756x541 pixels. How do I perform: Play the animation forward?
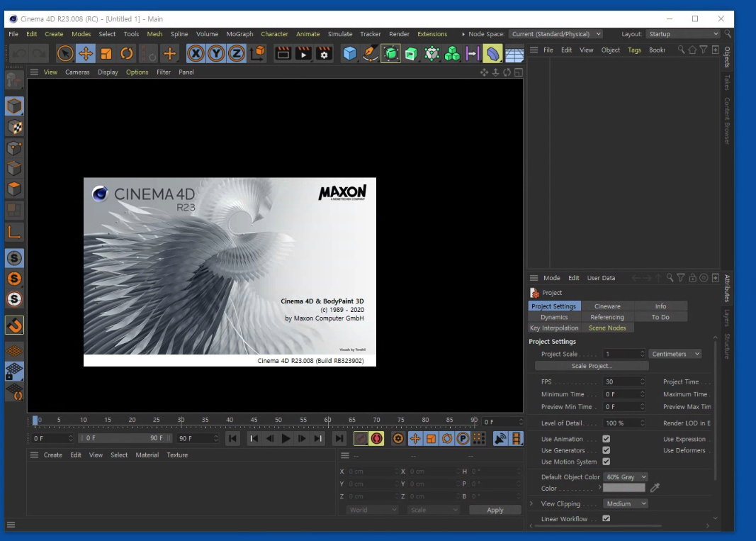click(x=286, y=439)
